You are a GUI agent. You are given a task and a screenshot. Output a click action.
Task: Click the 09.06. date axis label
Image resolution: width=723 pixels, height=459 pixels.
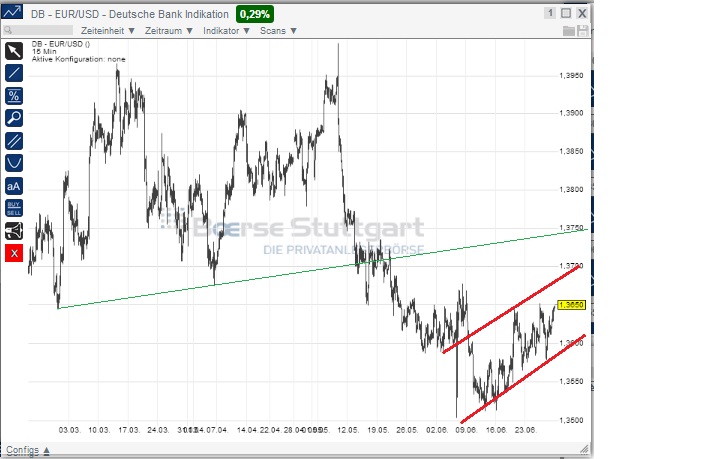466,430
